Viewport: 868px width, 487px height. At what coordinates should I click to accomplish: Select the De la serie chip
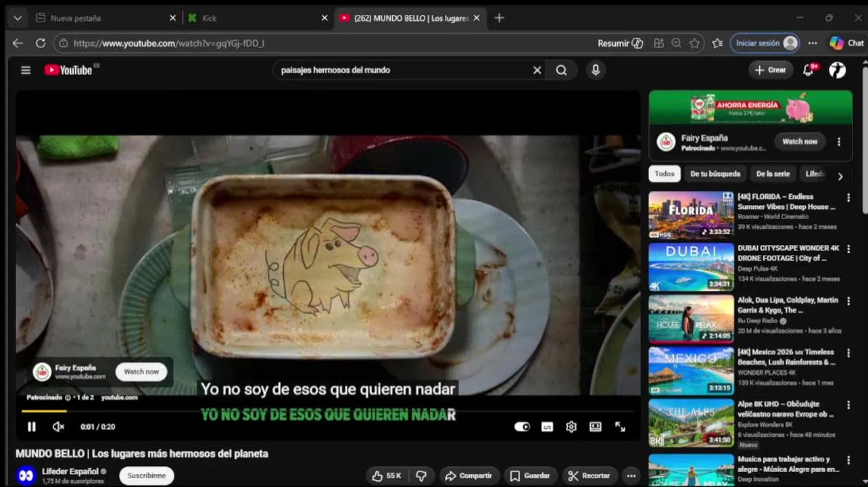pyautogui.click(x=773, y=174)
